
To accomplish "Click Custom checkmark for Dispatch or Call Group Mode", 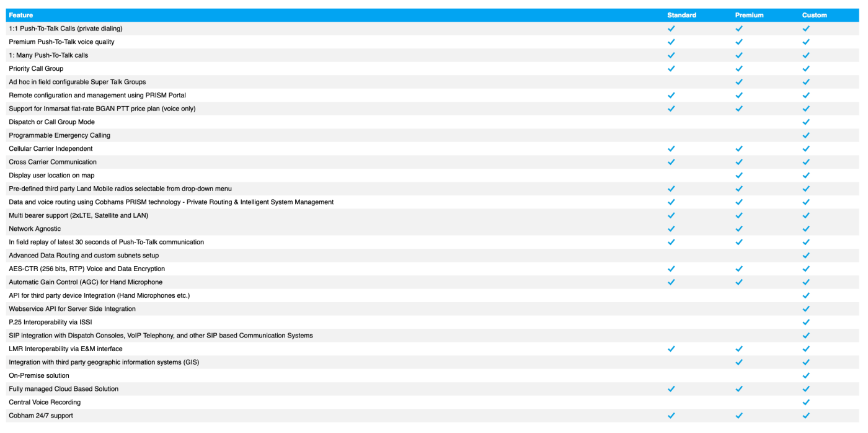I will 806,122.
